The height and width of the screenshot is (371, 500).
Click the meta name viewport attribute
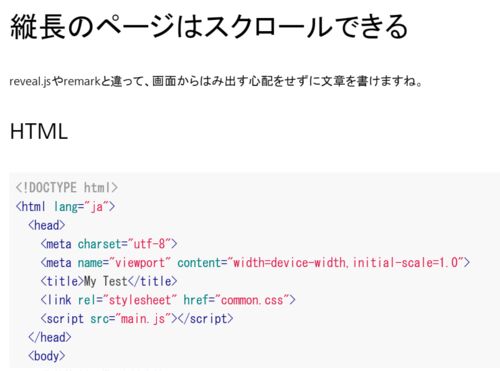click(x=124, y=263)
